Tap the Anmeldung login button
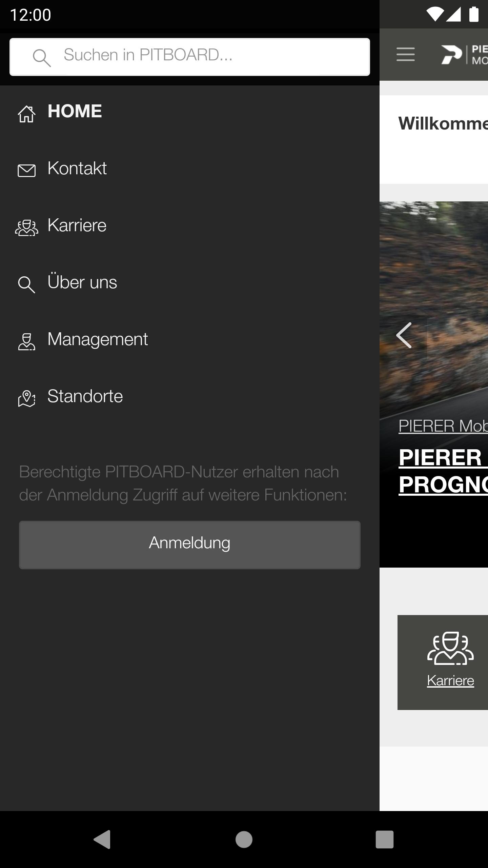488x868 pixels. (x=190, y=545)
